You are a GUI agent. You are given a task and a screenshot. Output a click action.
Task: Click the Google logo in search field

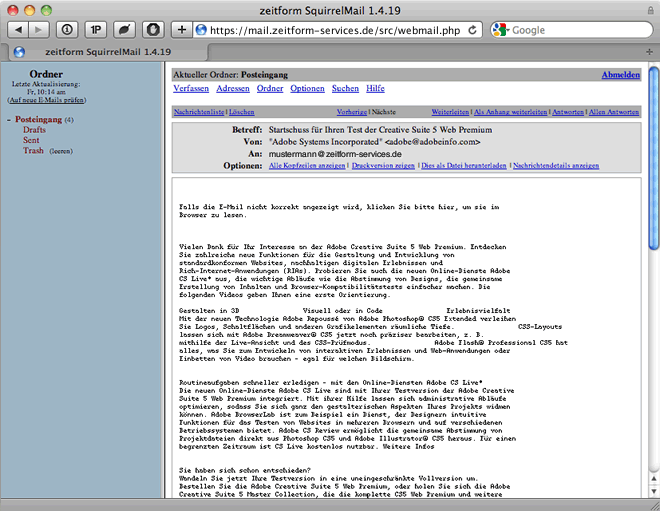click(500, 30)
